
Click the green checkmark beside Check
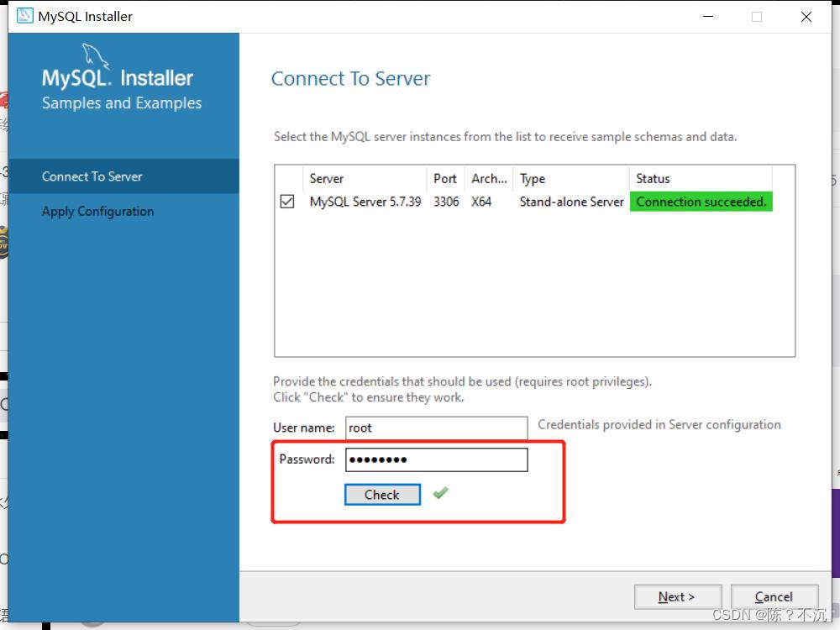440,494
